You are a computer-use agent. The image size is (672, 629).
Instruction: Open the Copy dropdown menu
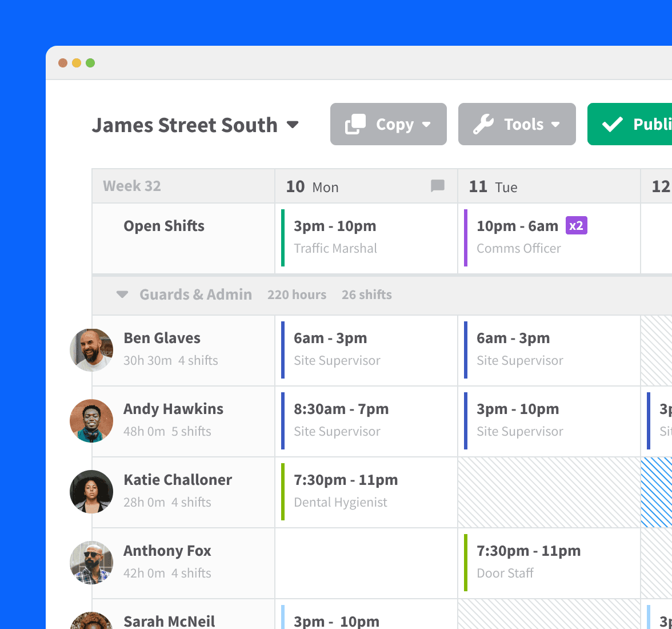pyautogui.click(x=388, y=124)
